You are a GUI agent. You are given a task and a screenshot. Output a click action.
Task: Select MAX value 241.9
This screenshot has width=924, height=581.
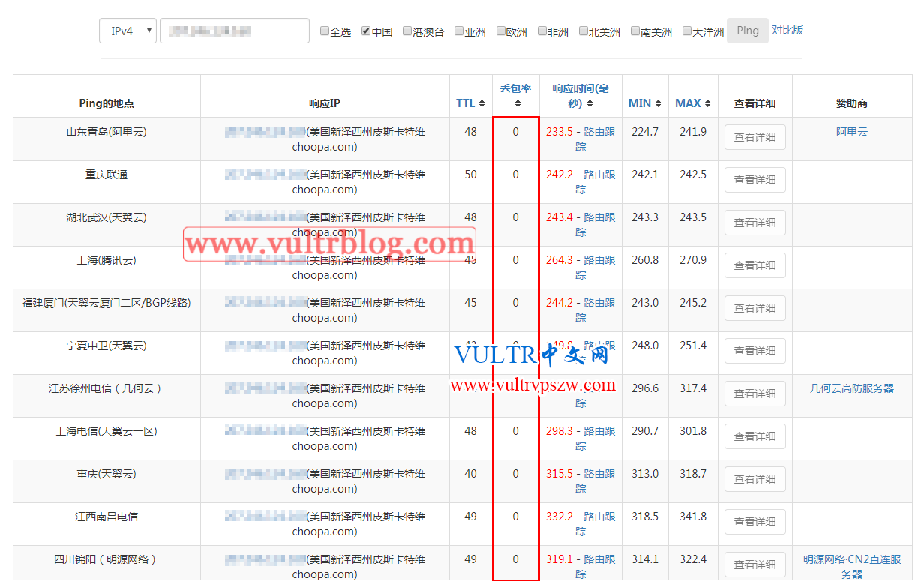pyautogui.click(x=693, y=132)
